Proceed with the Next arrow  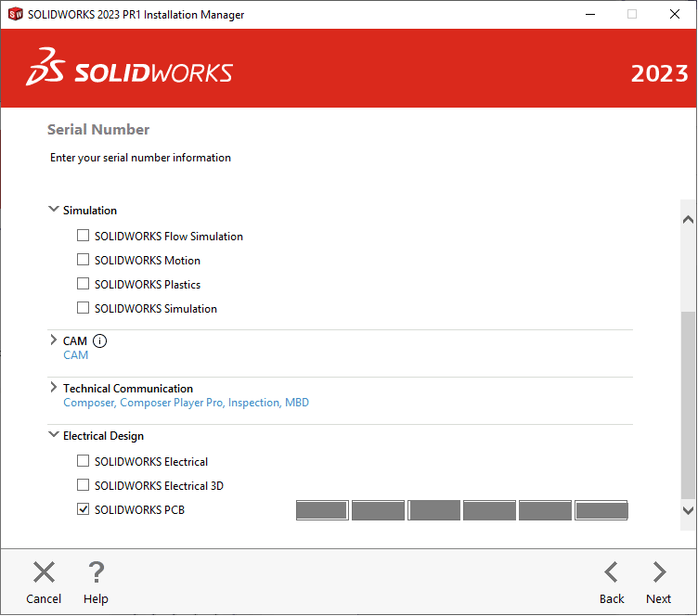tap(659, 572)
